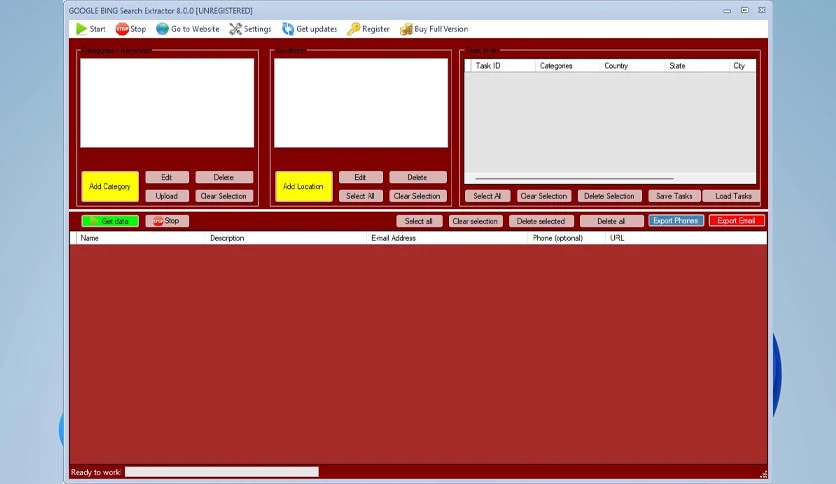Click the red Stop sign toolbar icon
Viewport: 836px width, 484px height.
(122, 29)
